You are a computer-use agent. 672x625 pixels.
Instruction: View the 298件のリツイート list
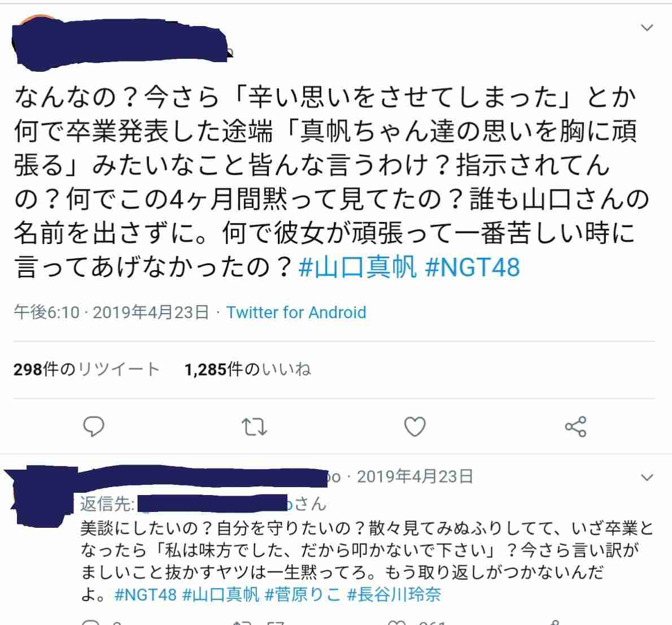(x=87, y=369)
